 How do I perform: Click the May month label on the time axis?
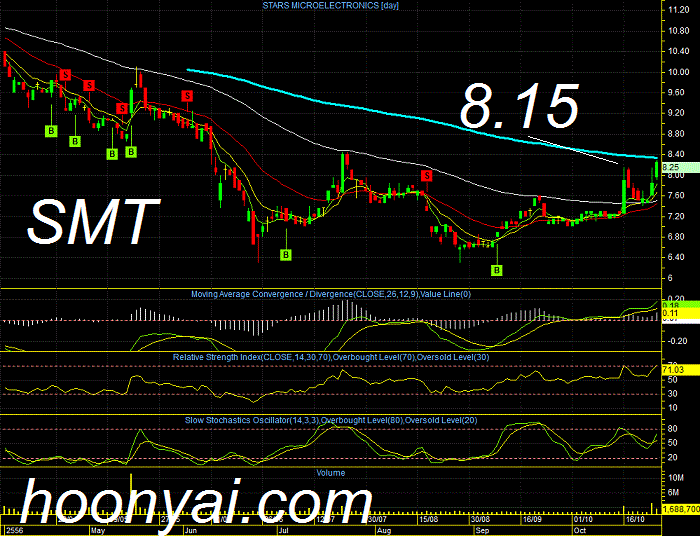pos(98,531)
